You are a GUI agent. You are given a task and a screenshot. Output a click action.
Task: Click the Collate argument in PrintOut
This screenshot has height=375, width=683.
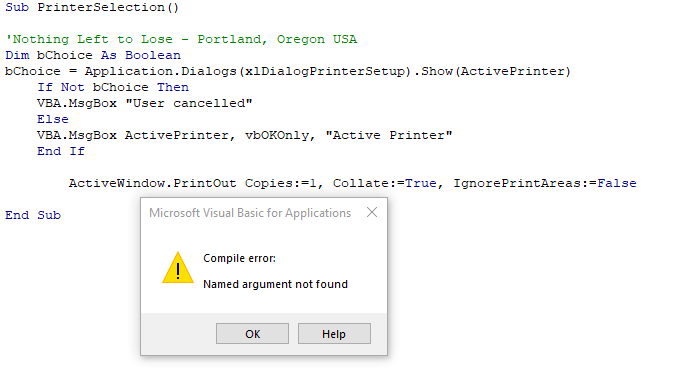[357, 183]
